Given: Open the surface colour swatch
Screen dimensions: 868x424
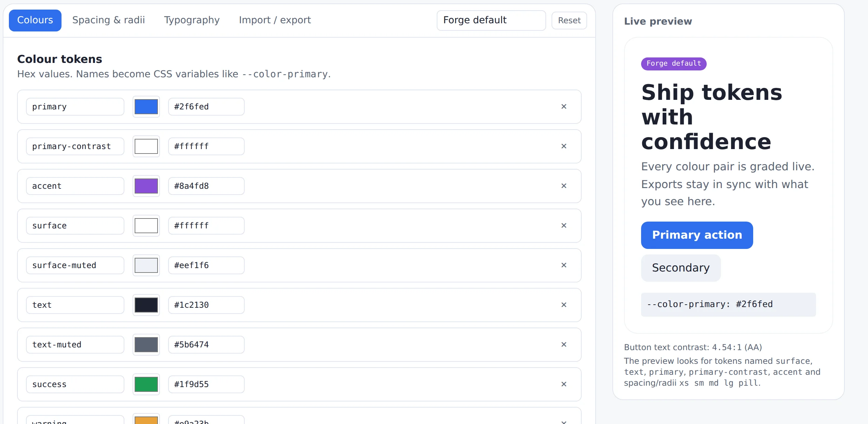Looking at the screenshot, I should tap(146, 226).
